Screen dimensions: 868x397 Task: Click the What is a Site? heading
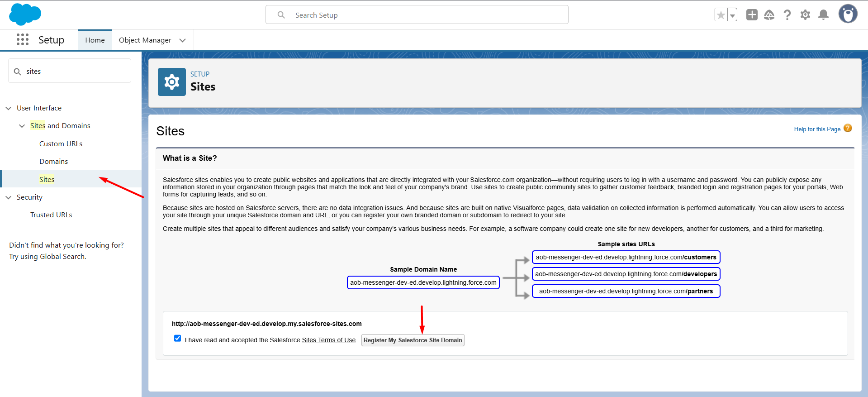coord(190,158)
